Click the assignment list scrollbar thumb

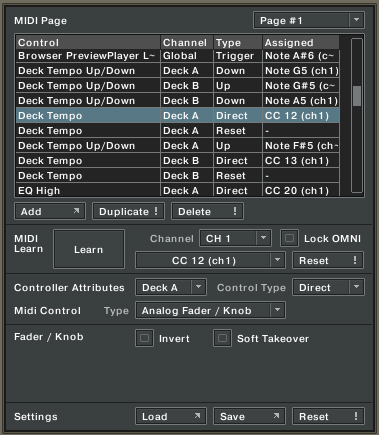357,96
